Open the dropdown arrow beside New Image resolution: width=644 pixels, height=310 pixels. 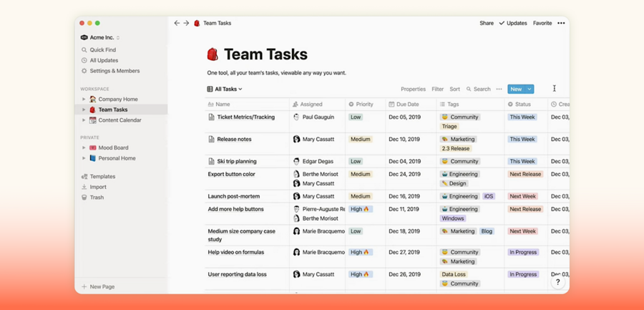(530, 89)
